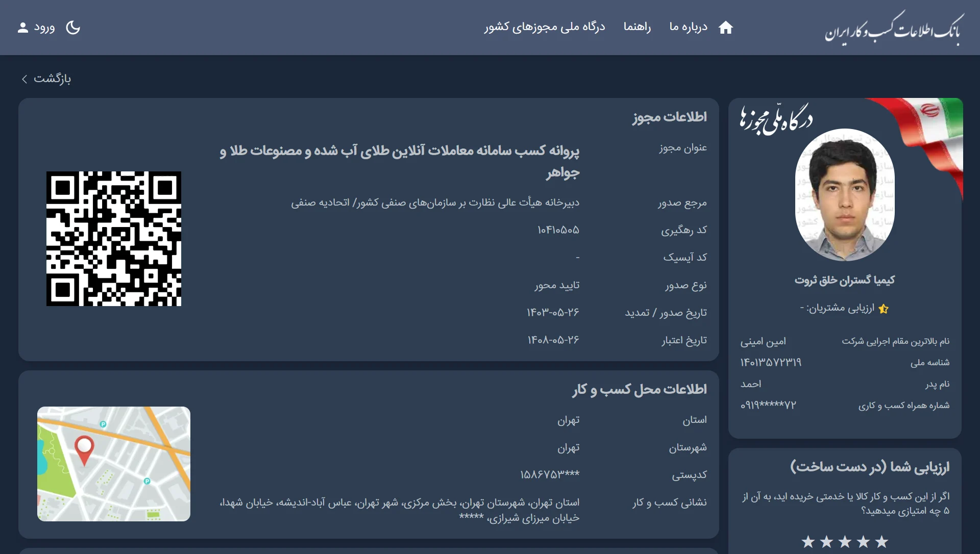Screen dimensions: 980x554
Task: Open درگاه ملی مجوزهای کشور link
Action: [545, 27]
